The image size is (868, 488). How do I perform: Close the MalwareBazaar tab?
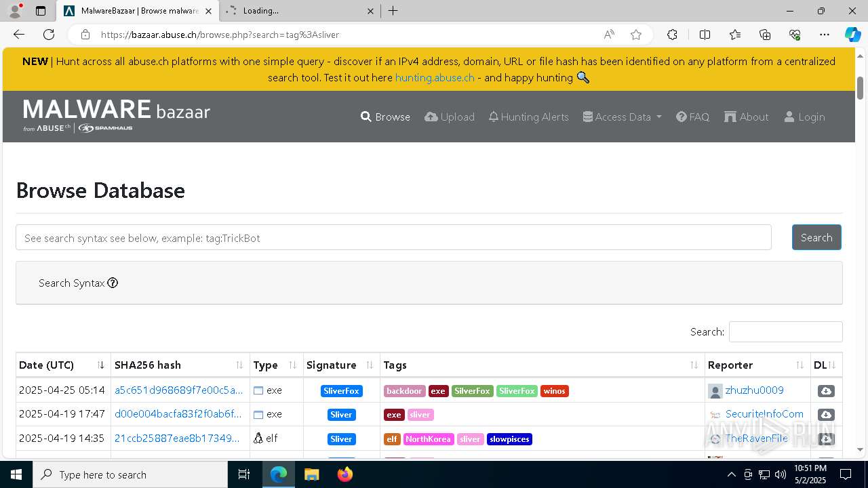(208, 11)
